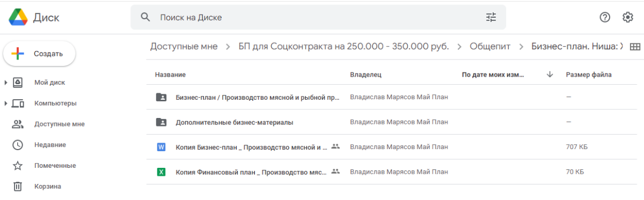This screenshot has height=200, width=644.
Task: Open the Settings gear icon
Action: pos(628,17)
